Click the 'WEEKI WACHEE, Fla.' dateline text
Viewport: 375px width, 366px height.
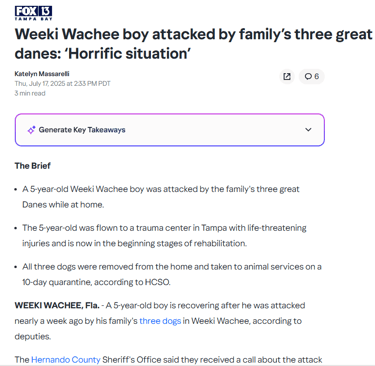click(x=57, y=306)
